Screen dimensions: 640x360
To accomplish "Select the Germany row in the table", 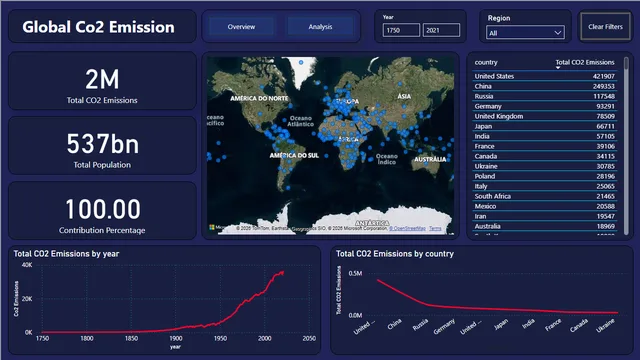I will point(544,106).
